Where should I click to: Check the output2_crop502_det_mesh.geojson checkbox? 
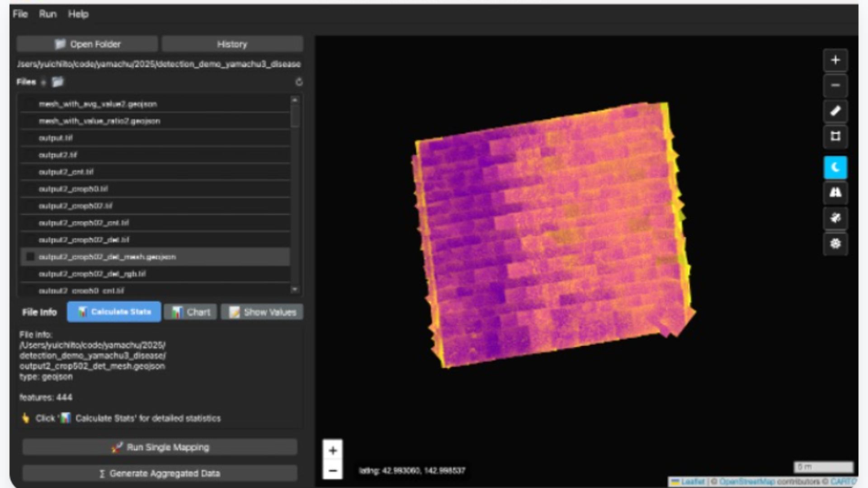coord(30,257)
